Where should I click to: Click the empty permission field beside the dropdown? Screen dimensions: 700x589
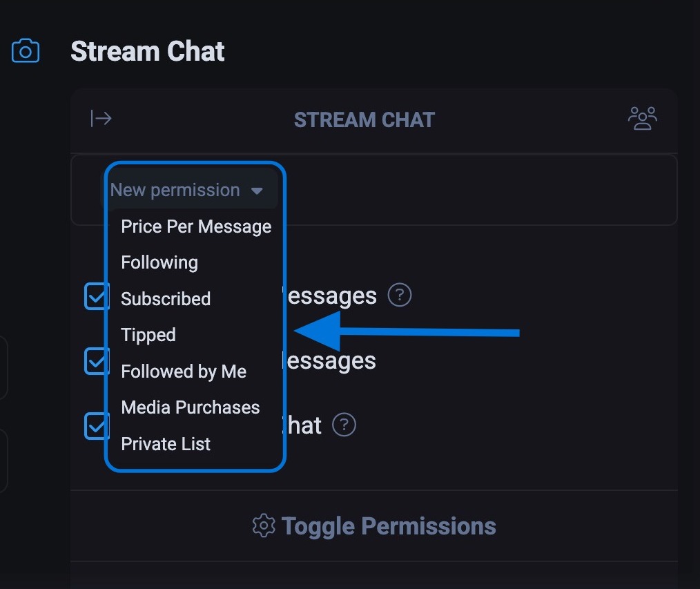(x=476, y=190)
